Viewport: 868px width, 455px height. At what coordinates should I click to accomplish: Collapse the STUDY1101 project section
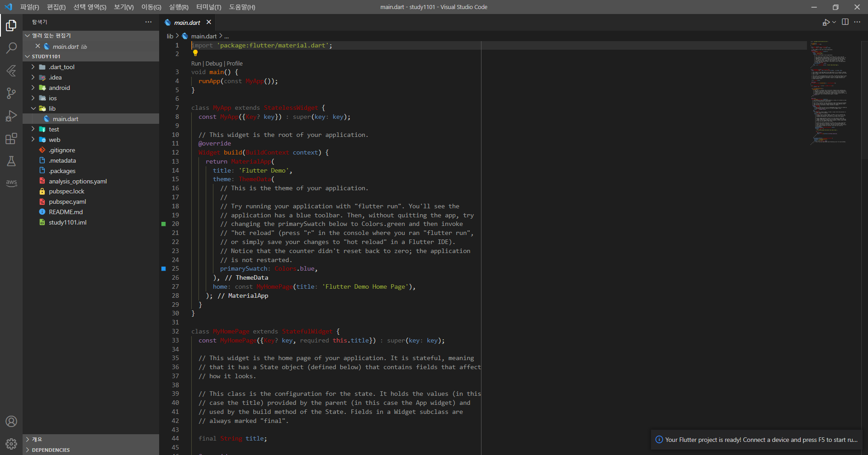pos(91,56)
